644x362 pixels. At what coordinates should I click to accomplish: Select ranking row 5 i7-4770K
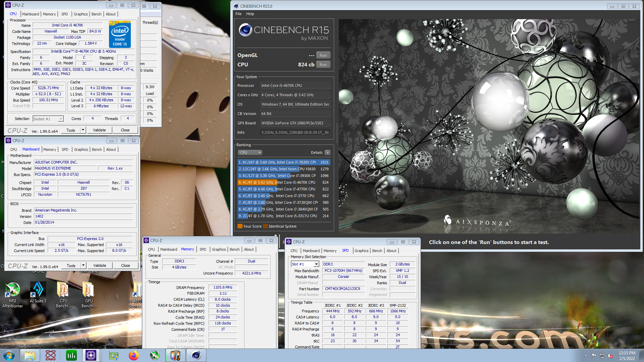(x=284, y=189)
